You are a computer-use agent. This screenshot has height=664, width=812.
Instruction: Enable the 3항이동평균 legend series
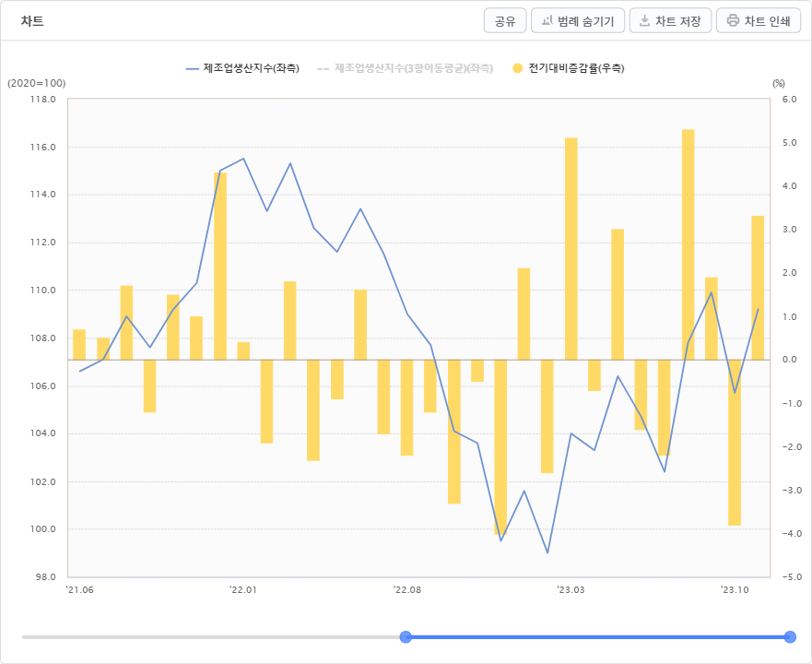point(405,68)
